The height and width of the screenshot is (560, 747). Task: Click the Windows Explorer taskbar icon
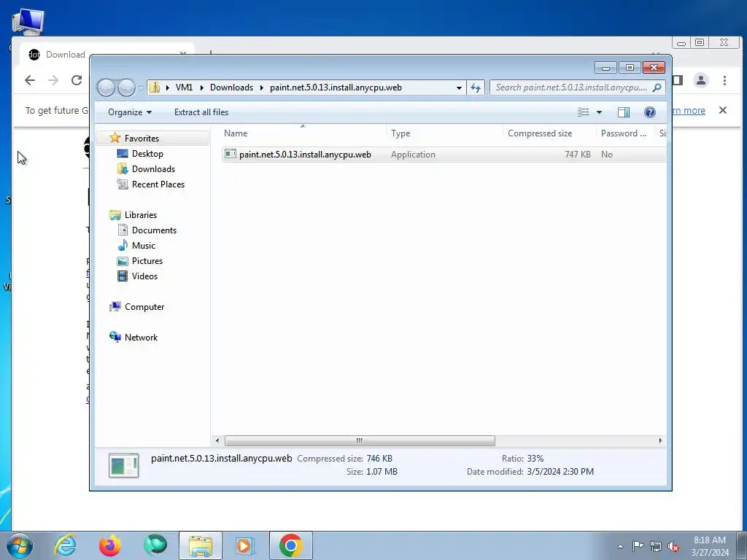point(201,545)
